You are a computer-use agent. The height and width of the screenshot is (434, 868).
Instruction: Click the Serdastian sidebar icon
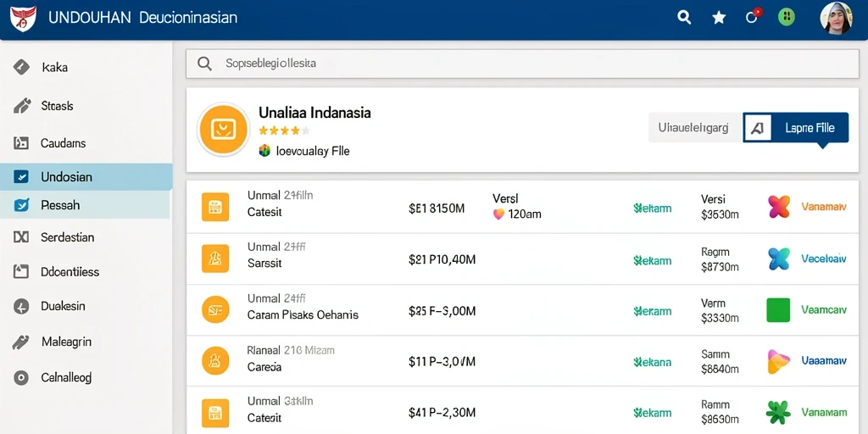click(20, 237)
